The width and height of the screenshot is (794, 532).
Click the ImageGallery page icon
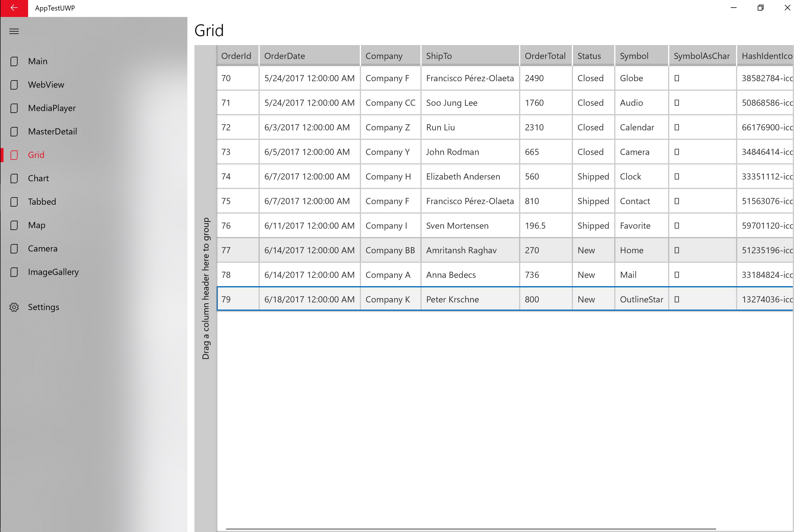click(x=14, y=272)
